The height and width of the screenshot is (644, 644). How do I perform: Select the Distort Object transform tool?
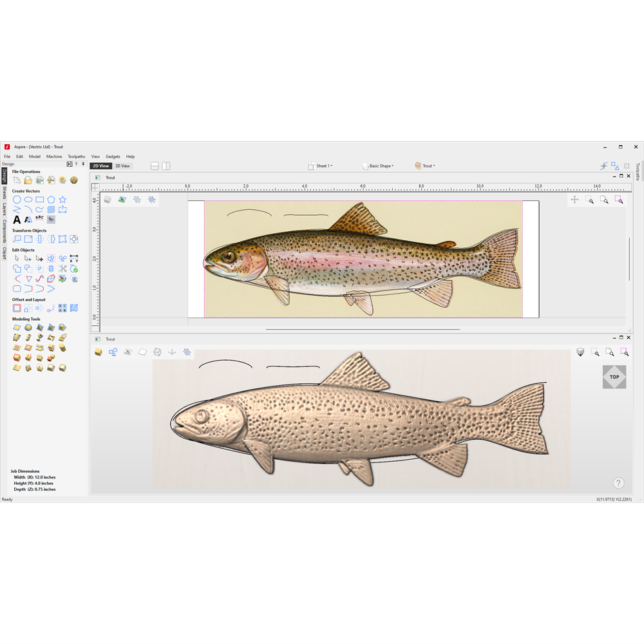[62, 239]
